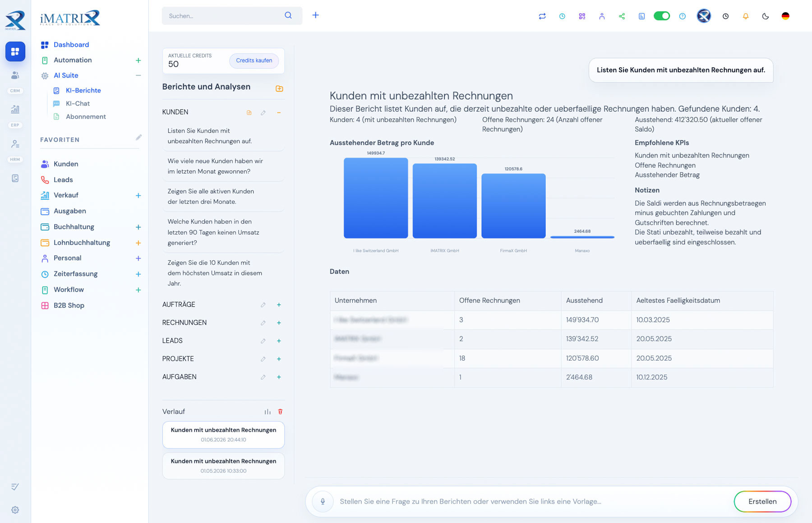Open Ausgaben in favorites

(x=69, y=211)
